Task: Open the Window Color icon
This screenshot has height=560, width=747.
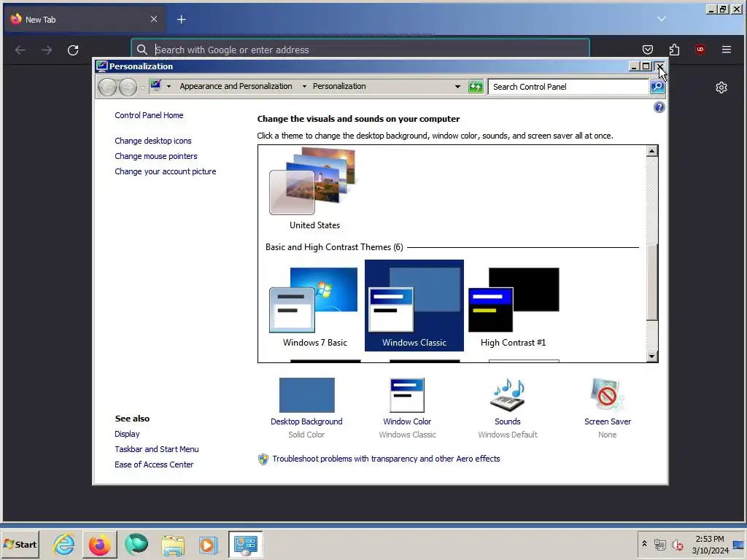Action: point(407,394)
